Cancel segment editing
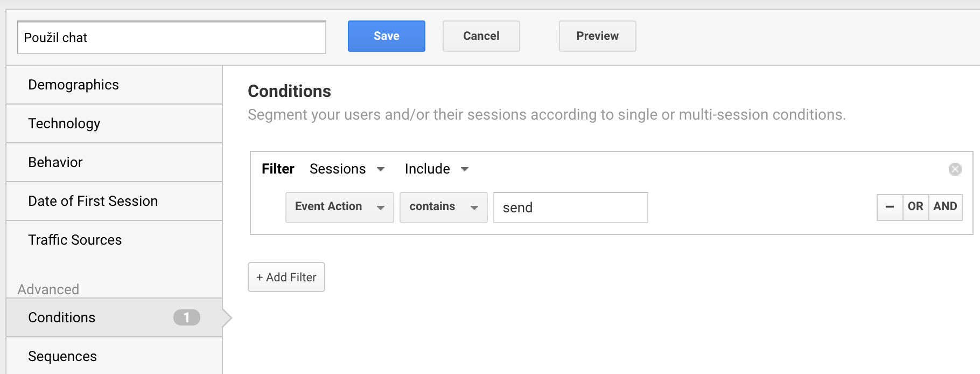980x374 pixels. click(481, 36)
